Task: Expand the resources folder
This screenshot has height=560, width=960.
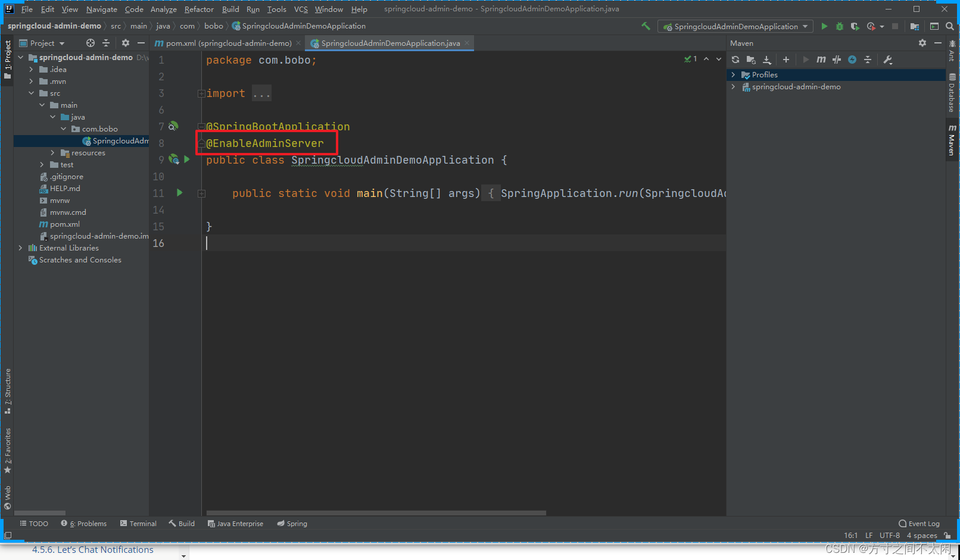Action: 52,152
